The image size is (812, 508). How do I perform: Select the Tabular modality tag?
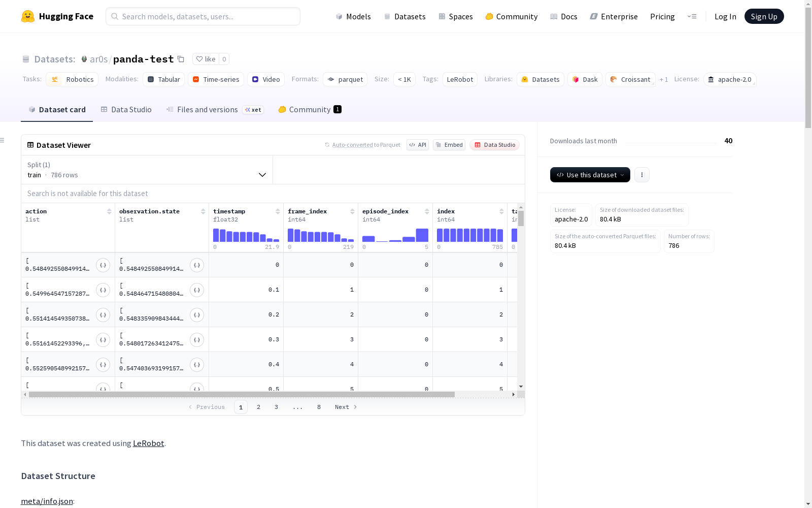click(163, 79)
